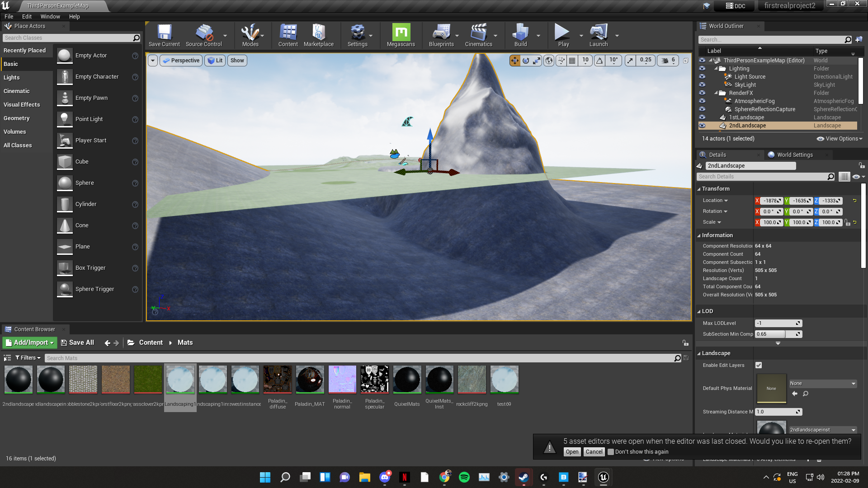Open Filters dropdown in Content Browser
The height and width of the screenshot is (488, 868).
click(x=28, y=358)
